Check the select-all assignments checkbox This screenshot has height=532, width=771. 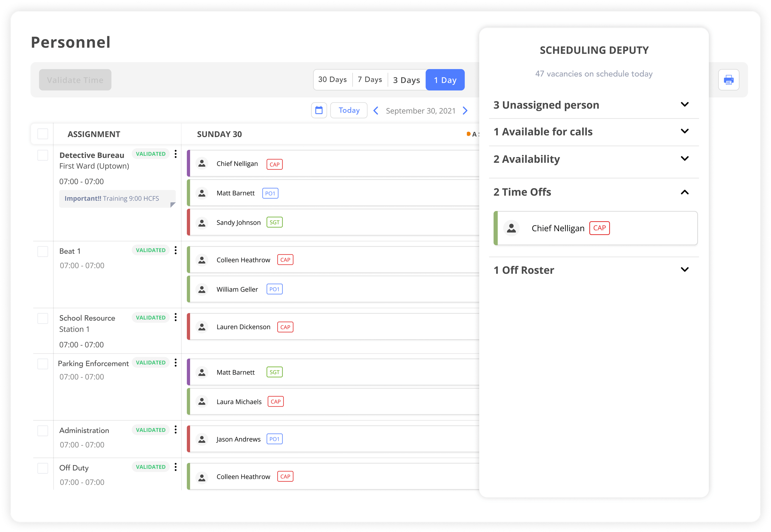tap(43, 134)
